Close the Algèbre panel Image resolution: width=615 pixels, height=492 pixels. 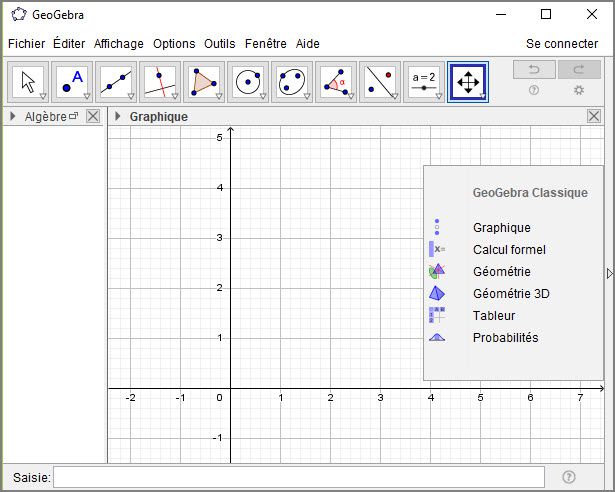click(93, 116)
